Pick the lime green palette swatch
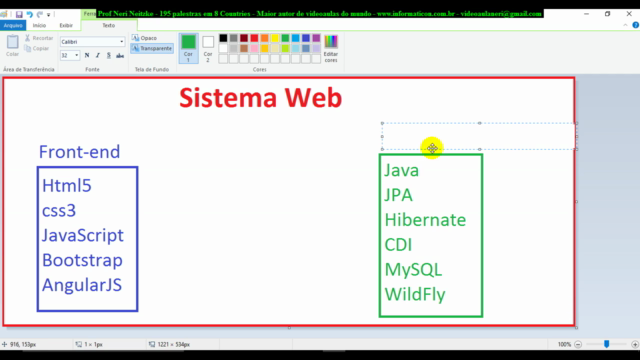Image resolution: width=640 pixels, height=360 pixels. [x=285, y=48]
